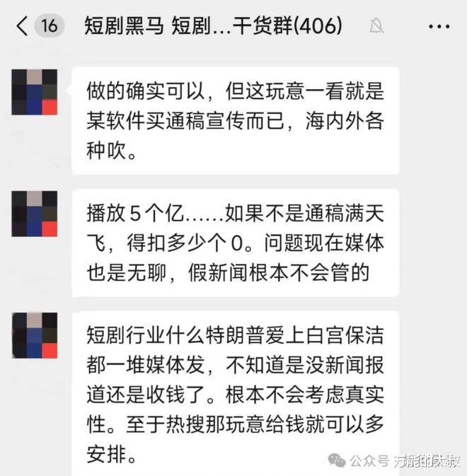The image size is (467, 476).
Task: Open the first message sender's avatar
Action: click(x=34, y=92)
